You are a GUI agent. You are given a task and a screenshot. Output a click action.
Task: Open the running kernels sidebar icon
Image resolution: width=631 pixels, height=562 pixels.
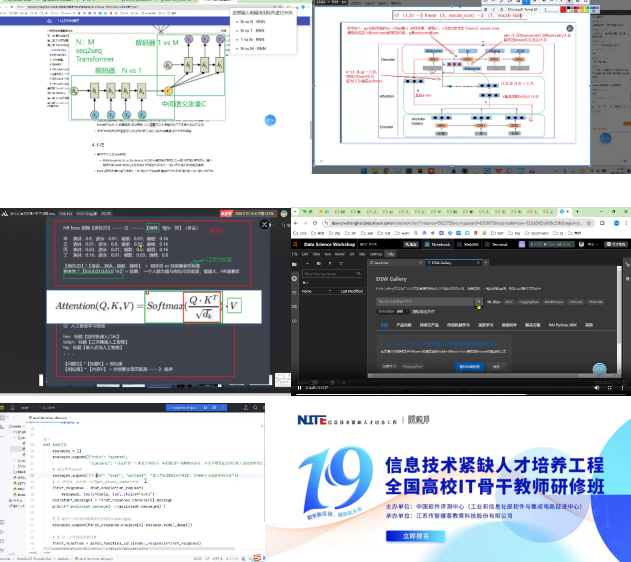(x=294, y=278)
